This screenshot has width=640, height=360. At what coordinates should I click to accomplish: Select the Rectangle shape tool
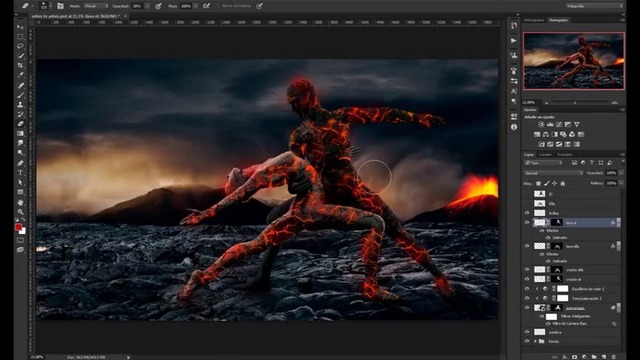coord(20,192)
